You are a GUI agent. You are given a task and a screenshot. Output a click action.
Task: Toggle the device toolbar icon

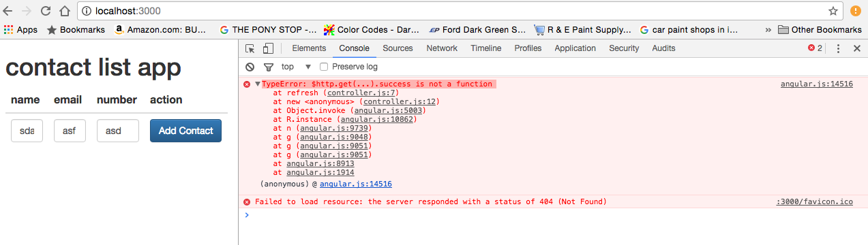click(268, 48)
